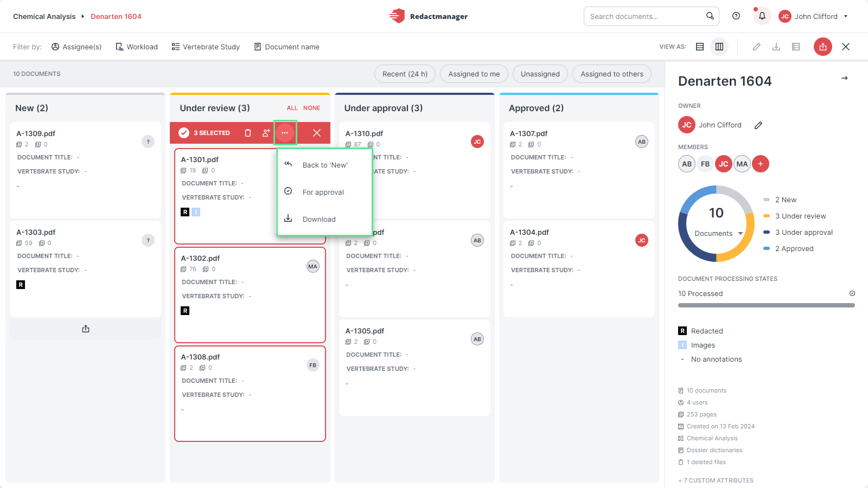Open A-1305.pdf document card
This screenshot has width=868, height=488.
click(x=414, y=368)
